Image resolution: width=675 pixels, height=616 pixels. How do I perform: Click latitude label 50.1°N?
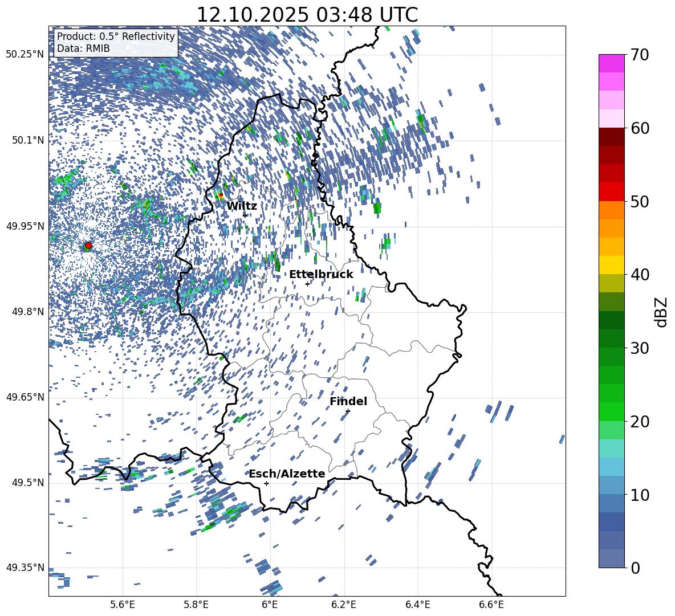[x=27, y=140]
